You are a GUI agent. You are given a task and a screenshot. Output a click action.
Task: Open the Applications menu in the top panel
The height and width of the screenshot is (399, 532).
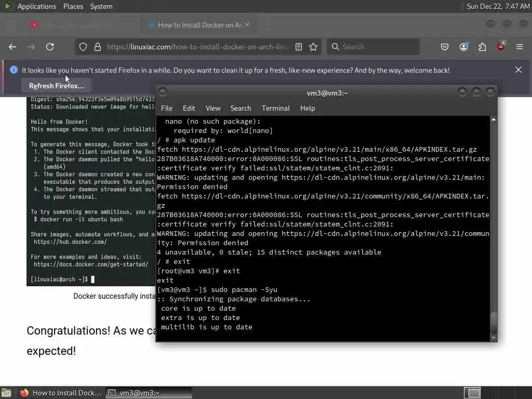click(37, 6)
